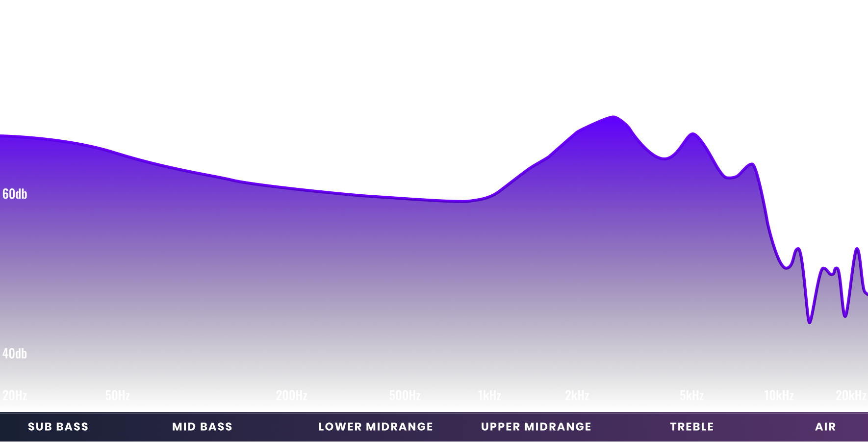Select the MID BASS band label

pos(202,427)
